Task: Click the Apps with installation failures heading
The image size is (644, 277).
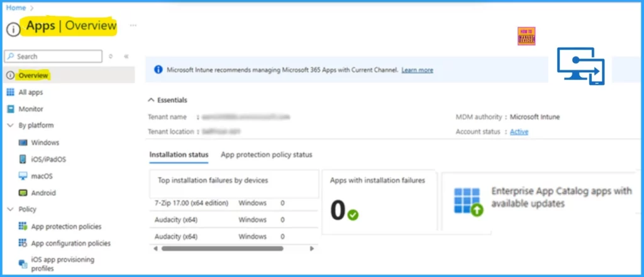Action: pos(377,180)
